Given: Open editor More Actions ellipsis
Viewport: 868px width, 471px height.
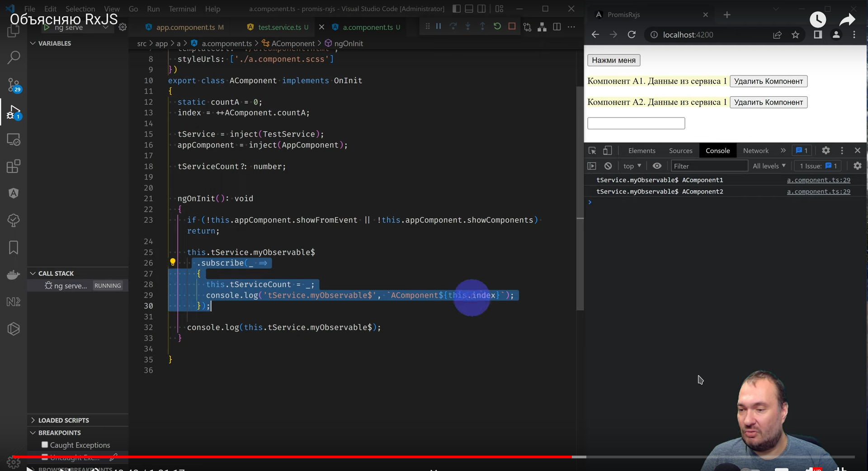Looking at the screenshot, I should point(571,27).
